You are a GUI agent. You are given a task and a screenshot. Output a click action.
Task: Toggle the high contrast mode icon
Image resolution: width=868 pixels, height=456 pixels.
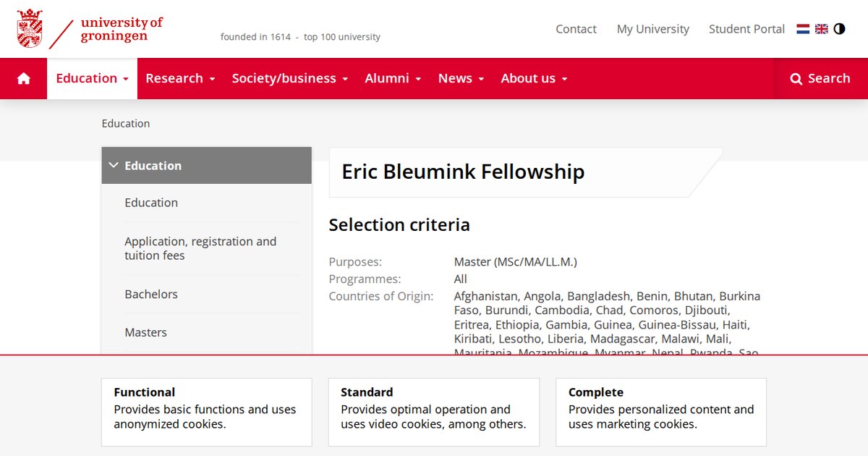839,29
